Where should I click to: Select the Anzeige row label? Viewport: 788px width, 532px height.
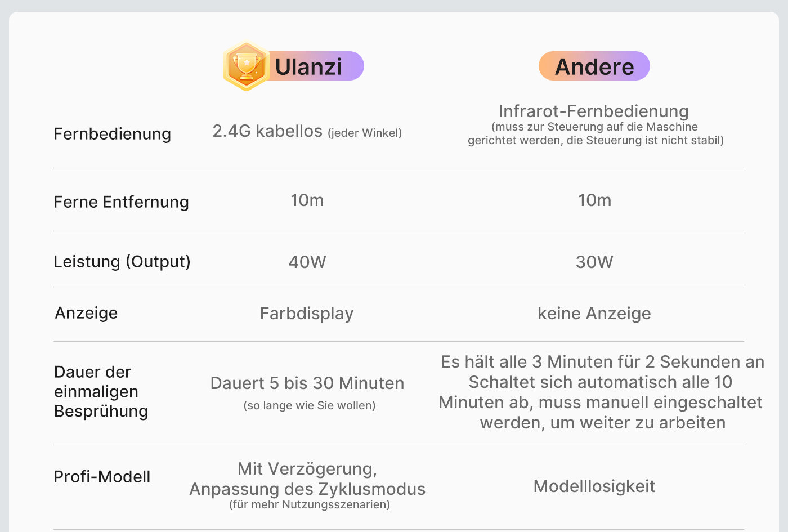tap(86, 313)
